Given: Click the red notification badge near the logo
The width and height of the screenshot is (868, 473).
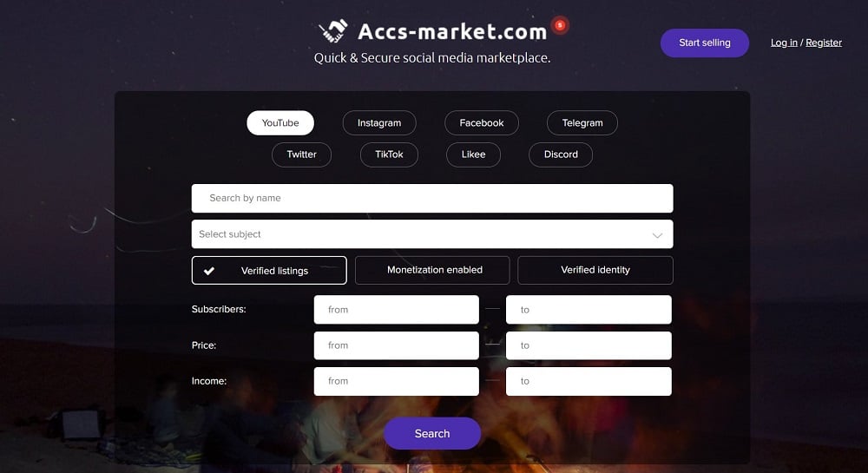Looking at the screenshot, I should [560, 25].
